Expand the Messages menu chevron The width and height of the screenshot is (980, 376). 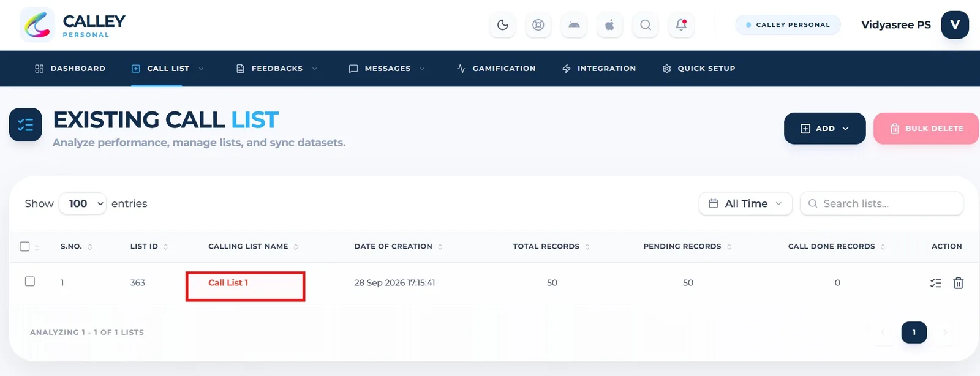[422, 69]
